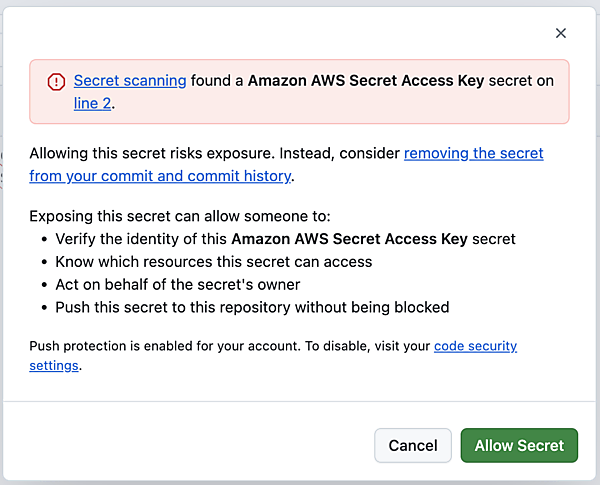Click the red warning alert icon
Screen dimensions: 600x485
pyautogui.click(x=56, y=82)
